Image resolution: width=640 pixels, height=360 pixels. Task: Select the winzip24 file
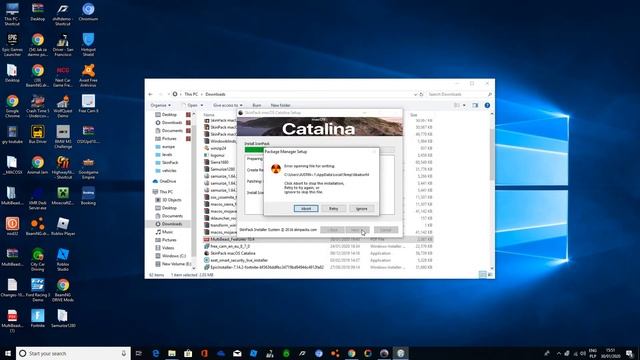pyautogui.click(x=218, y=148)
